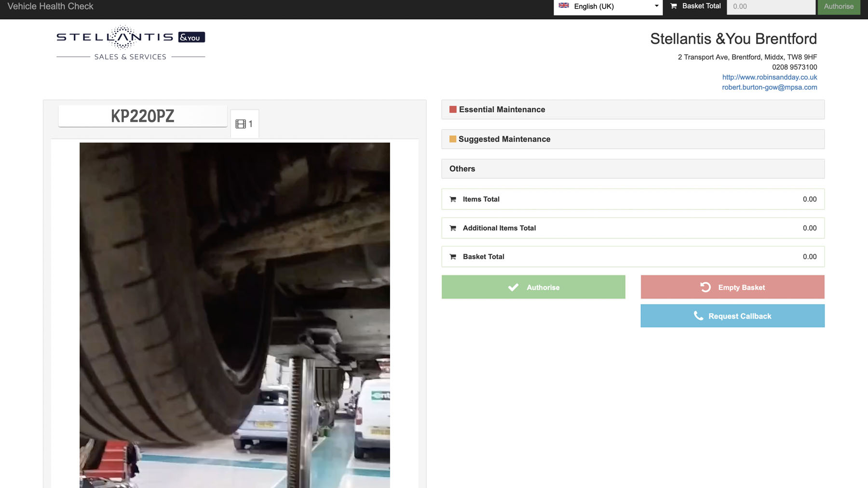
Task: Expand the Essential Maintenance section
Action: 633,109
